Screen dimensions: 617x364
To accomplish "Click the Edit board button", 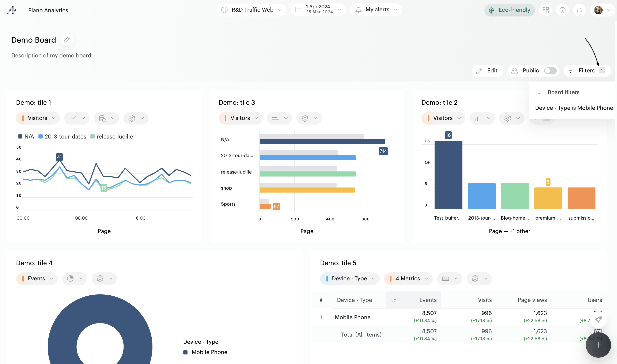I will [487, 71].
